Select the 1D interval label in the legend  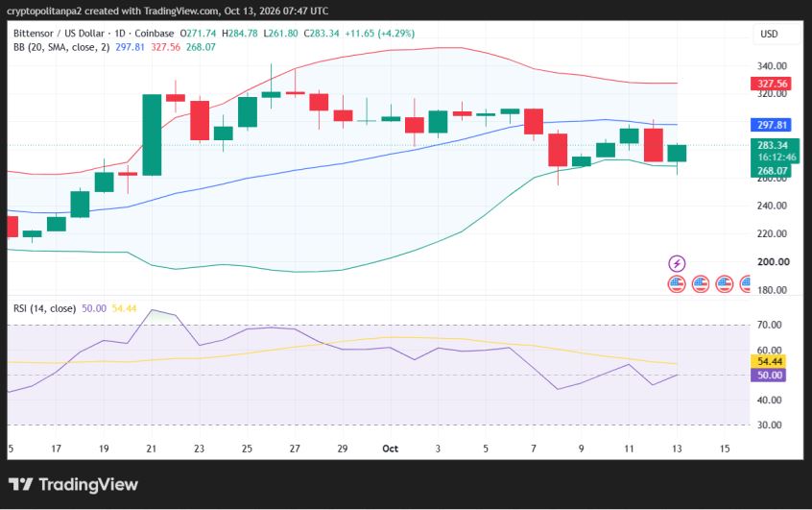click(120, 34)
